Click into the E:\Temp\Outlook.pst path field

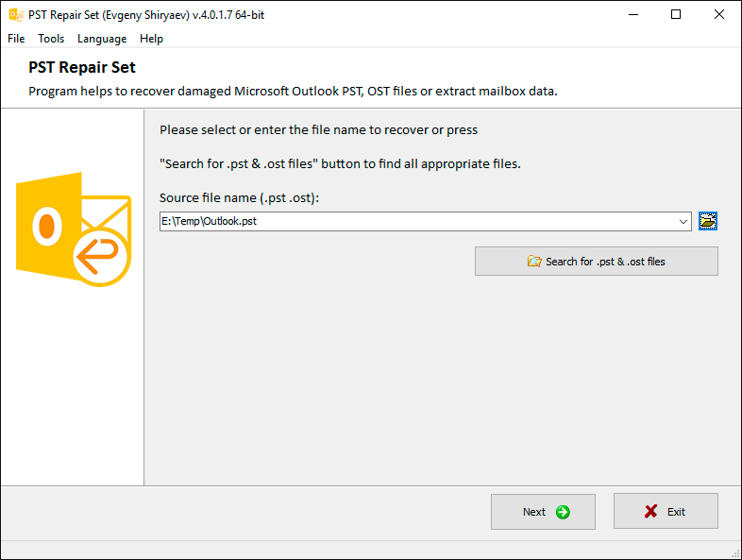tap(418, 222)
